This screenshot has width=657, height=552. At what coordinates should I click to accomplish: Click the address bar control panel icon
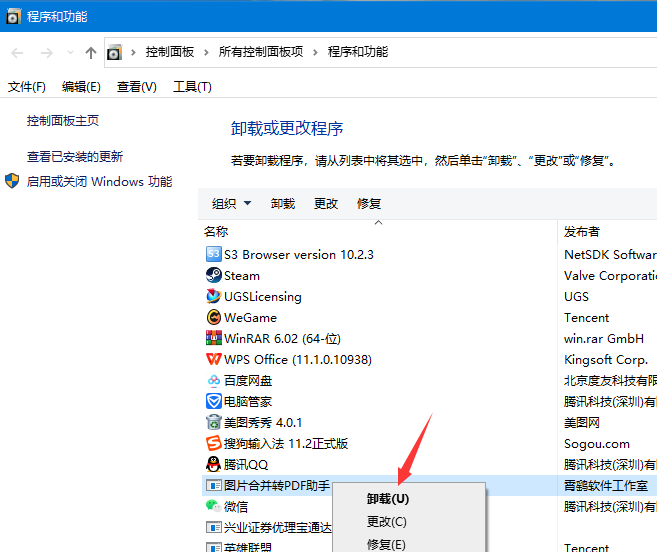[x=114, y=52]
